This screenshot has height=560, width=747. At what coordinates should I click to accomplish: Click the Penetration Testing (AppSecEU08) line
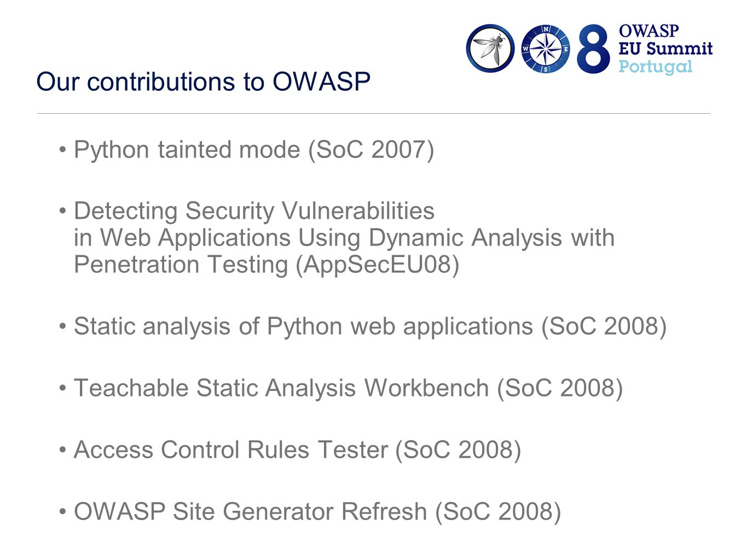[267, 265]
